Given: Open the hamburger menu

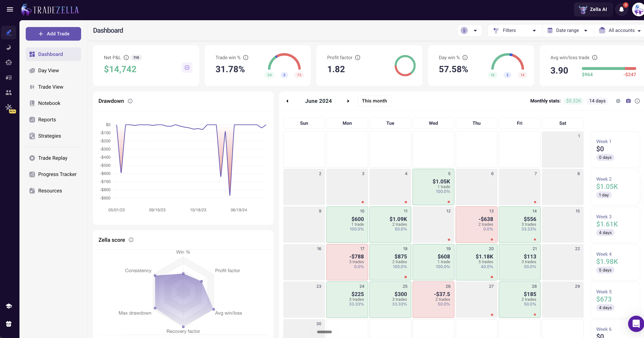Looking at the screenshot, I should 10,9.
